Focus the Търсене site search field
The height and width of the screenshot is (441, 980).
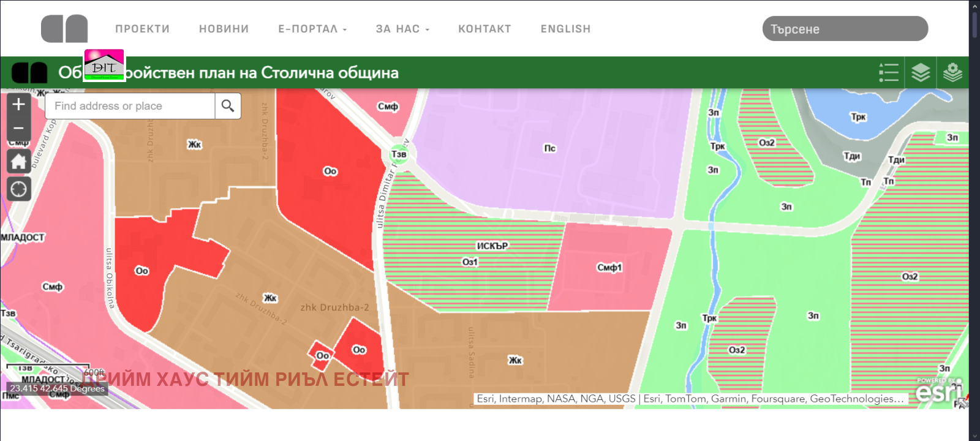[x=845, y=29]
